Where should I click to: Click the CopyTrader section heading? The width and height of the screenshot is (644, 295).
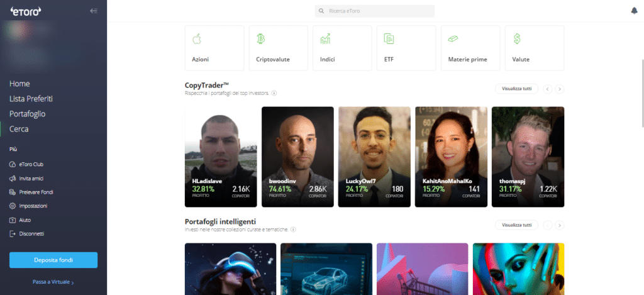point(207,85)
